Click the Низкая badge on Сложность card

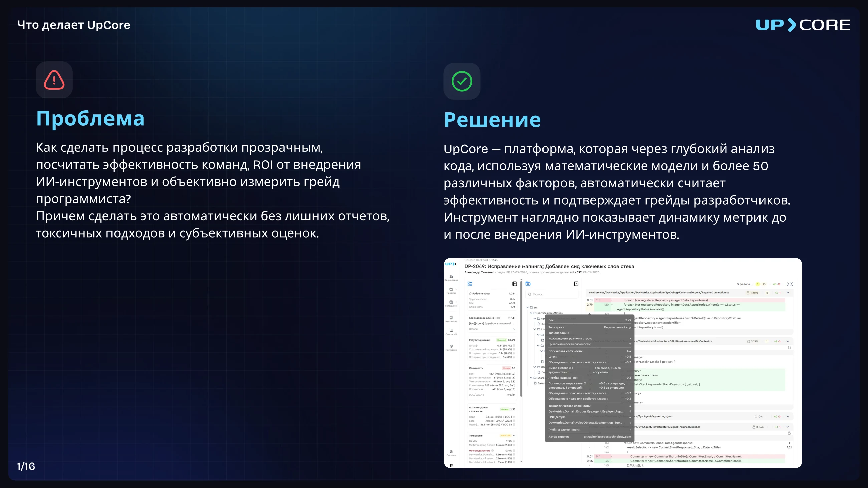506,368
